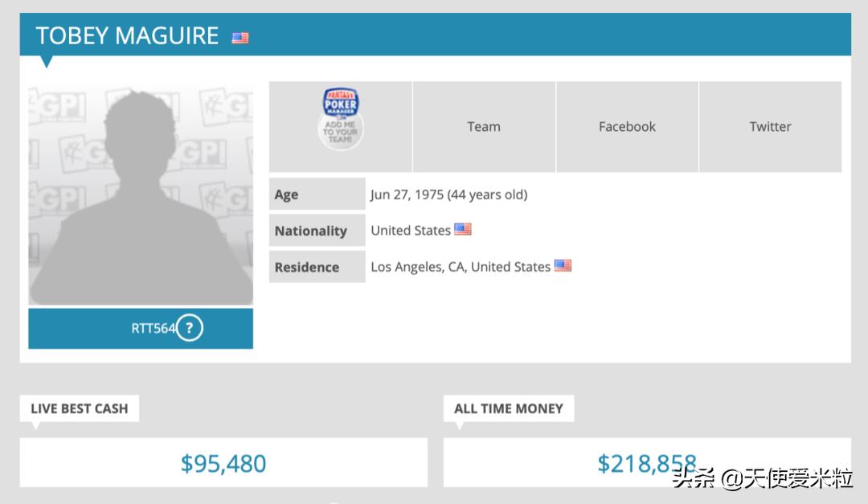
Task: Open the Team tab
Action: (x=484, y=126)
